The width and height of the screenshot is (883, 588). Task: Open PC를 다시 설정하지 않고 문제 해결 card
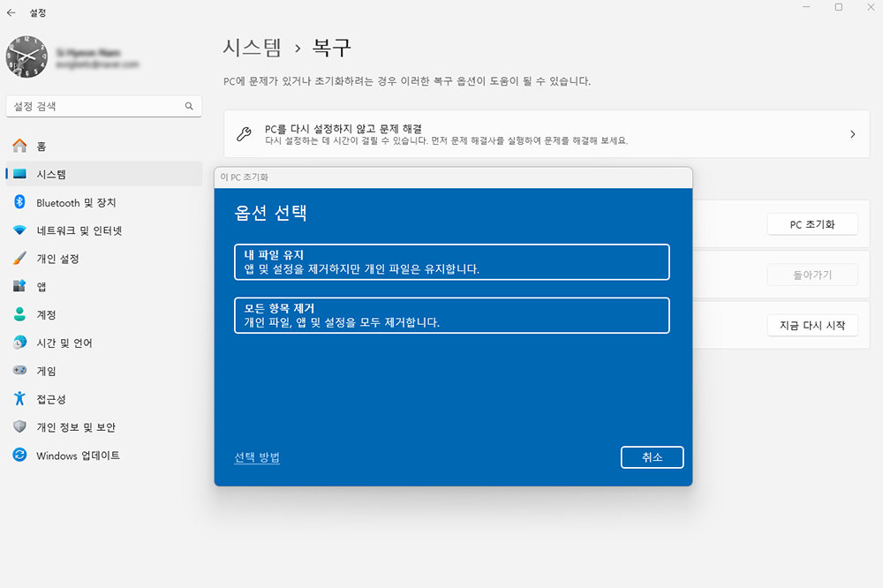(547, 134)
